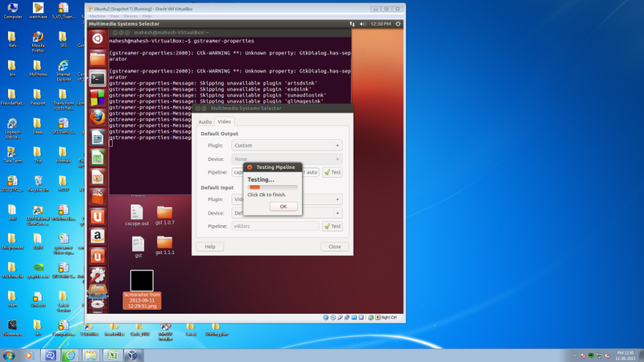Open the VirtualBox Help menu

click(147, 16)
